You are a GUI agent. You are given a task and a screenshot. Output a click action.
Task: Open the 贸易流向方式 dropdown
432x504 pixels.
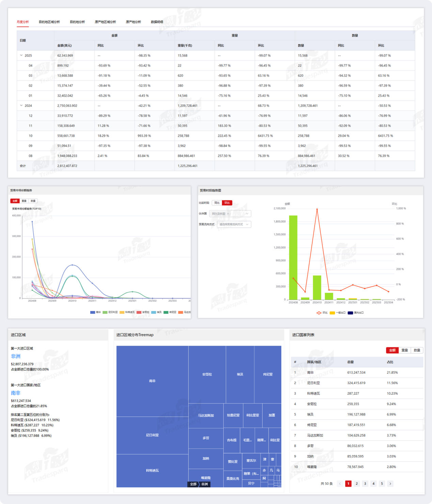234,224
